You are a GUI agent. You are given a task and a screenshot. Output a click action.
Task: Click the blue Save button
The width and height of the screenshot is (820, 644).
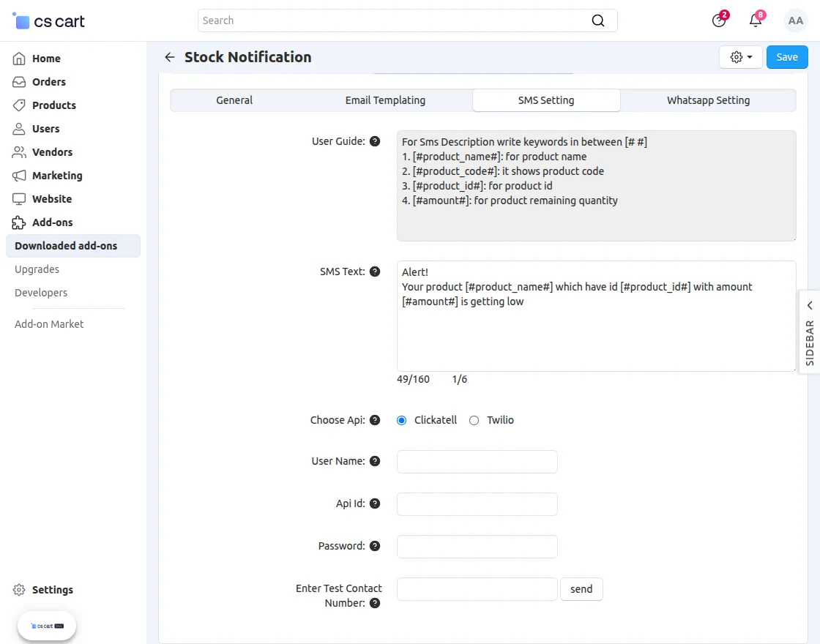[x=787, y=57]
